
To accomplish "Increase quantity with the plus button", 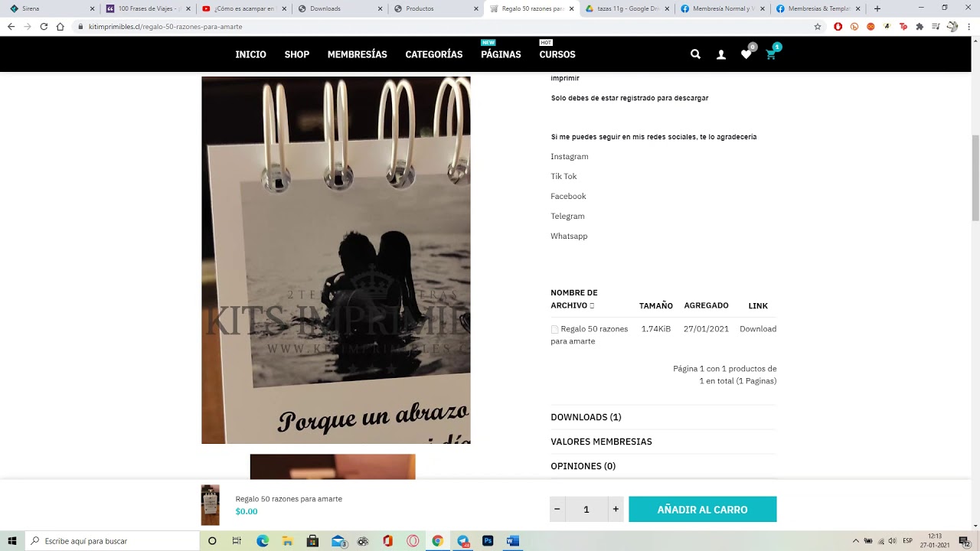I will click(615, 509).
